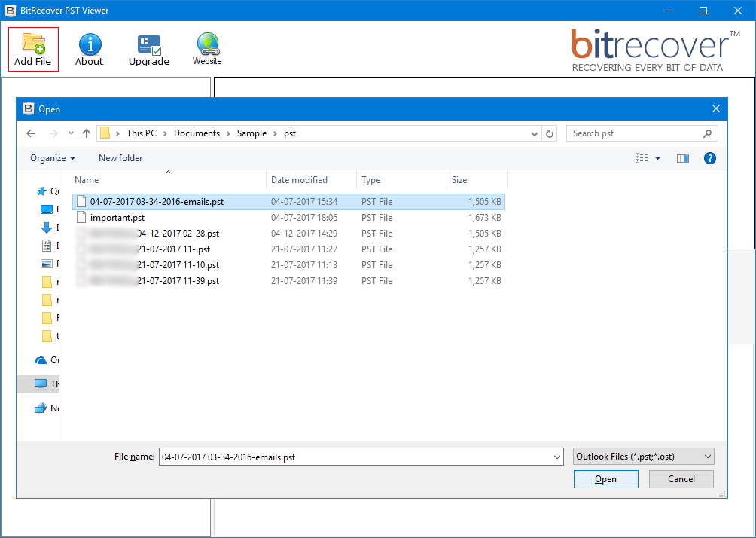Go back with the dialog's left arrow
This screenshot has height=538, width=756.
click(32, 133)
